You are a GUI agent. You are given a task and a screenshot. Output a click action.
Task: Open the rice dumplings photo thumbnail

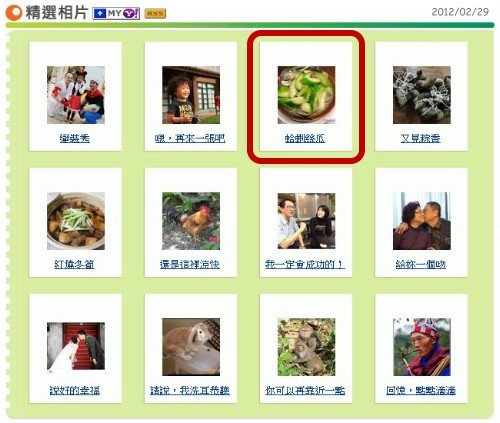(422, 95)
